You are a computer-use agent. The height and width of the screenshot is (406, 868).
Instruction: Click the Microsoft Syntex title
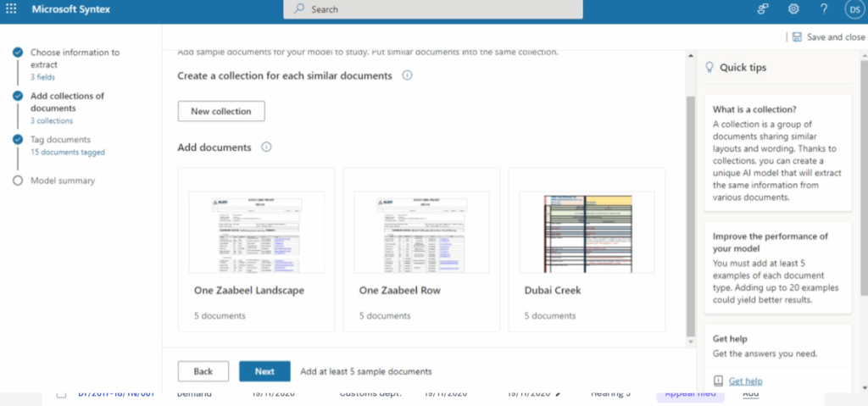[x=70, y=9]
